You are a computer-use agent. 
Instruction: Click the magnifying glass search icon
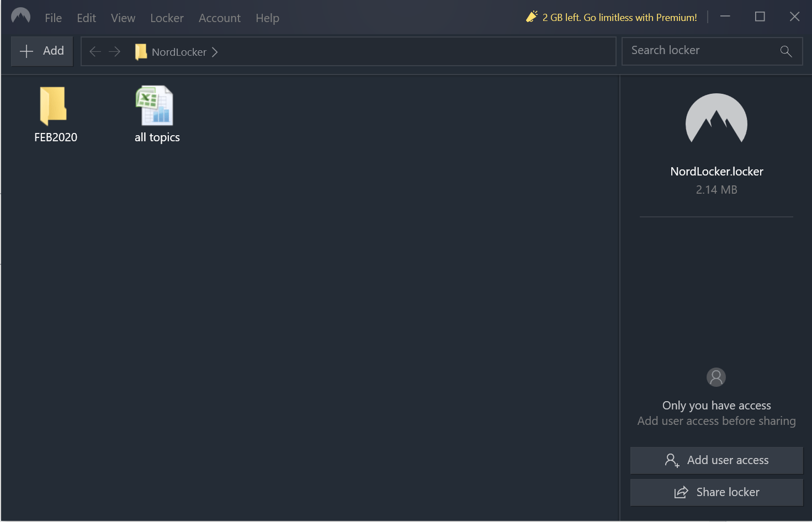pyautogui.click(x=786, y=51)
